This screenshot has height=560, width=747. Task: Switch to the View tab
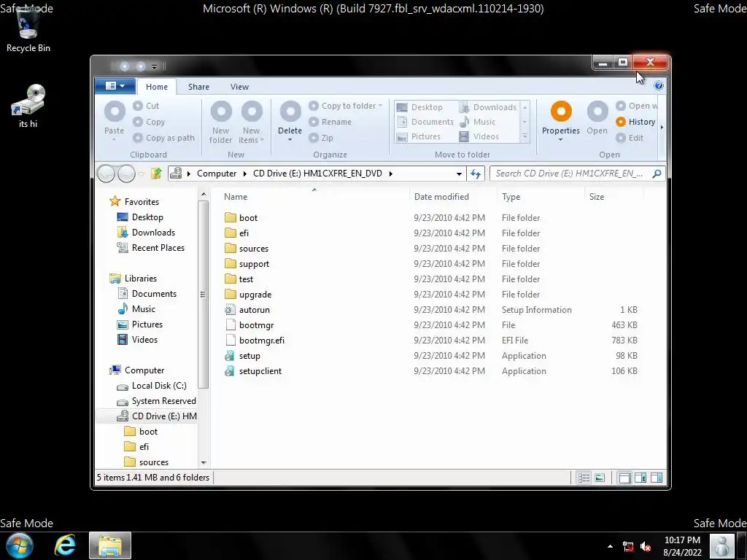tap(239, 87)
